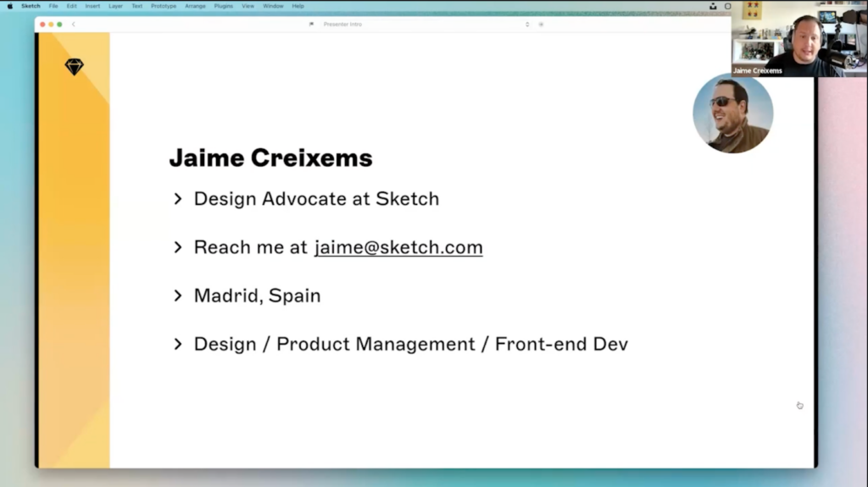Click chevron bullet before Reach me at
868x487 pixels.
178,246
